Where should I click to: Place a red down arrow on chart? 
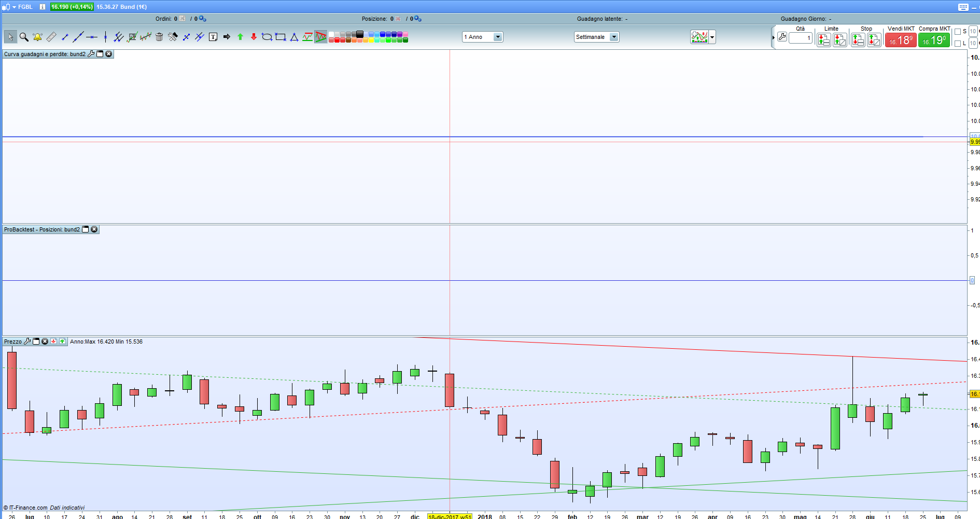[x=254, y=37]
